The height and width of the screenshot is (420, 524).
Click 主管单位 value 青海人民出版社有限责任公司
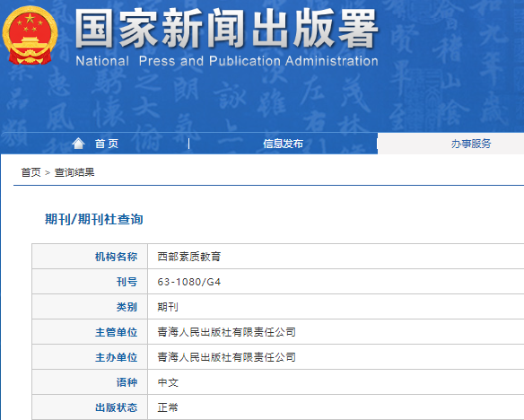coord(227,332)
